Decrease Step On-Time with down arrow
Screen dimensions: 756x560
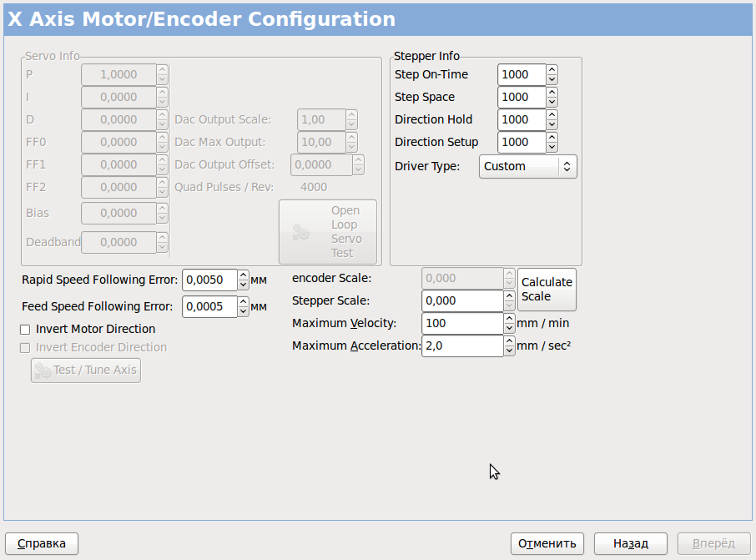[552, 80]
